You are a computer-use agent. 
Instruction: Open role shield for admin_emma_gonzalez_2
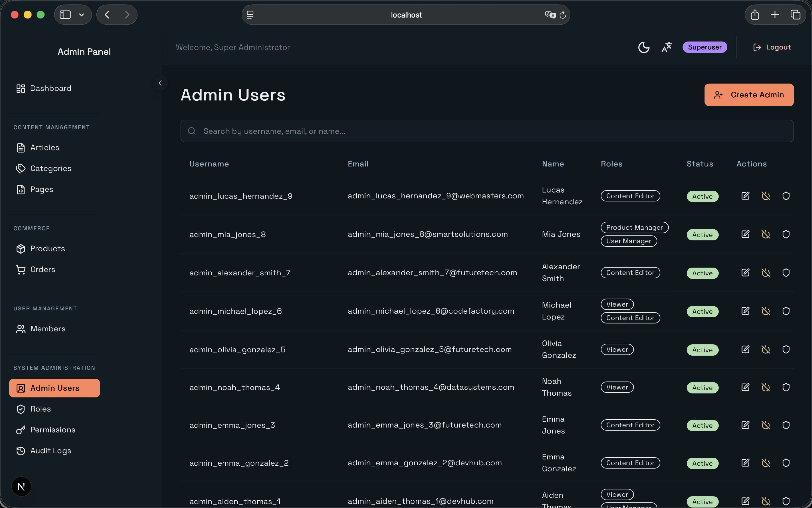[x=786, y=463]
